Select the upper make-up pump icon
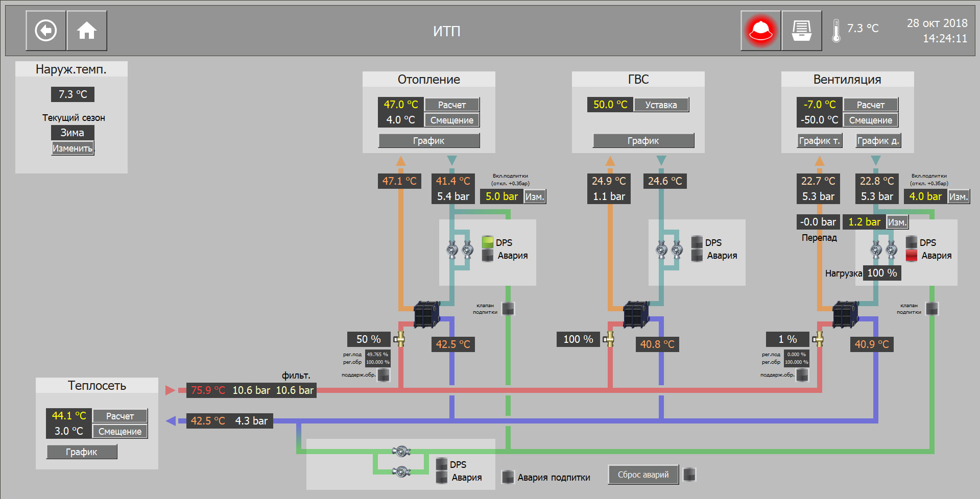 [401, 451]
